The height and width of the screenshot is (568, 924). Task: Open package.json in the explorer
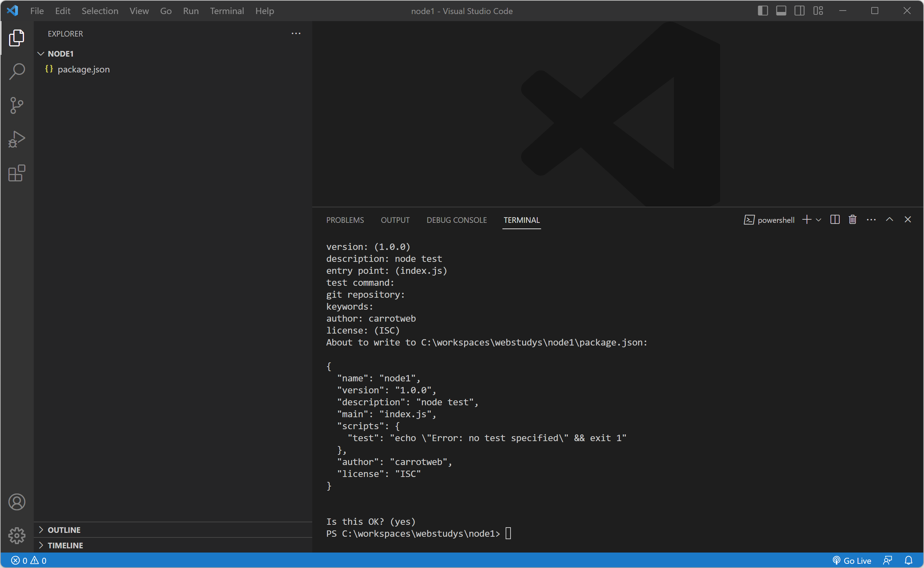pyautogui.click(x=83, y=70)
